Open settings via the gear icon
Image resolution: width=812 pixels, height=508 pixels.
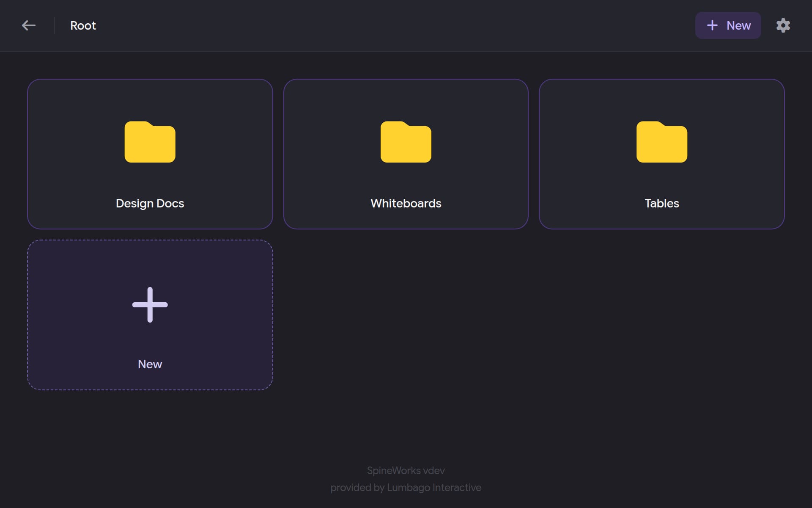783,25
